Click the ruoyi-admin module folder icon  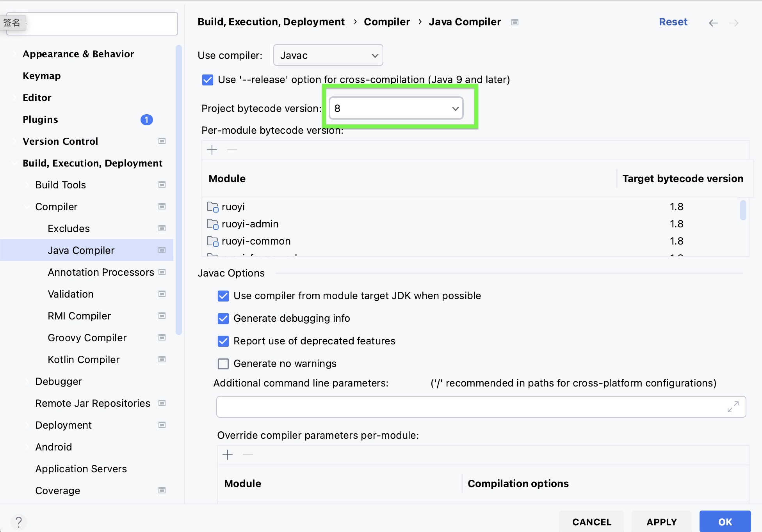point(212,224)
